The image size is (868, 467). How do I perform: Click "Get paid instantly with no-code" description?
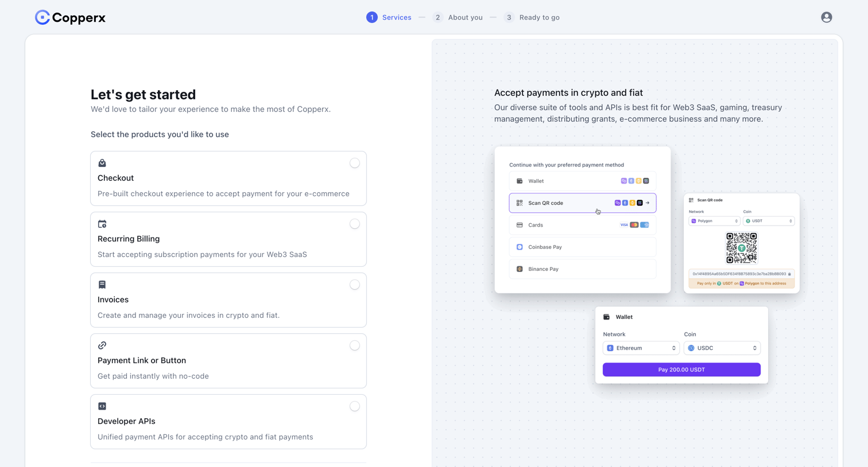coord(153,376)
